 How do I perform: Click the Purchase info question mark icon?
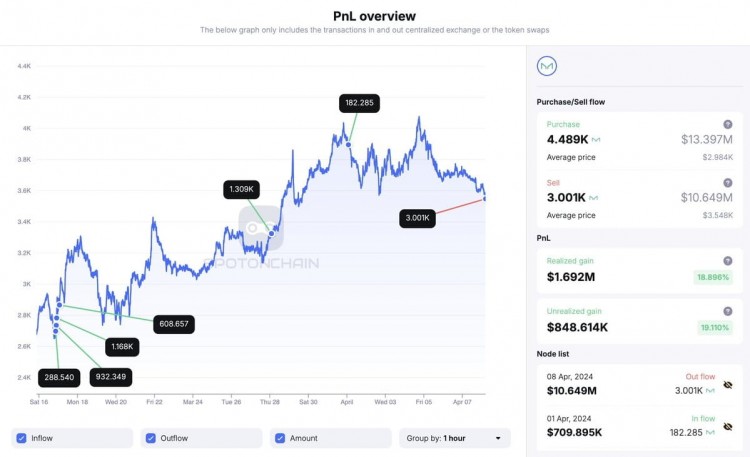727,124
